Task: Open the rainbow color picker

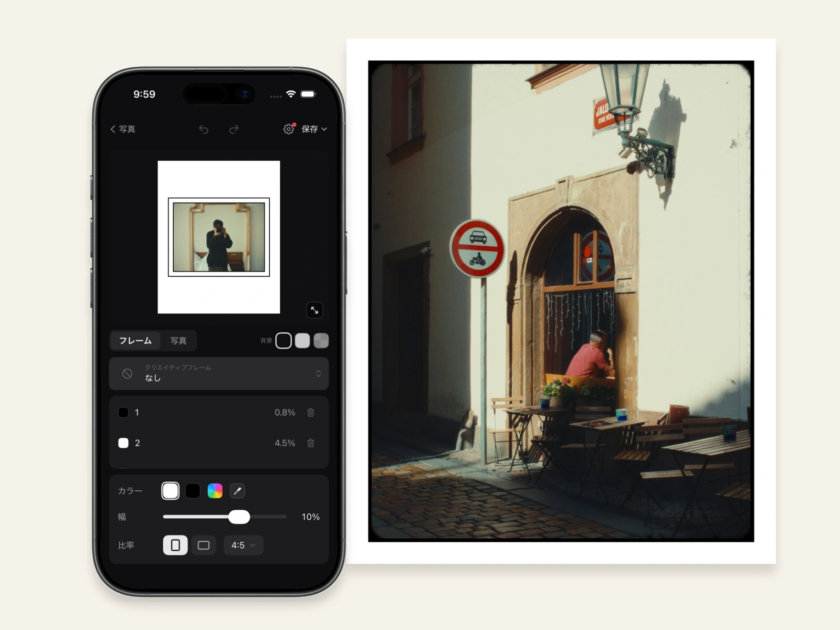Action: 215,491
